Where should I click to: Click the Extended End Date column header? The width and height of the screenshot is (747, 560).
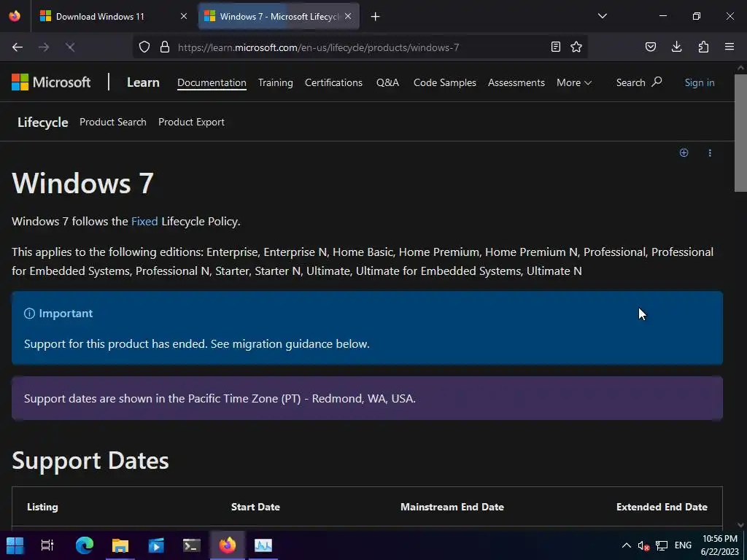coord(662,507)
